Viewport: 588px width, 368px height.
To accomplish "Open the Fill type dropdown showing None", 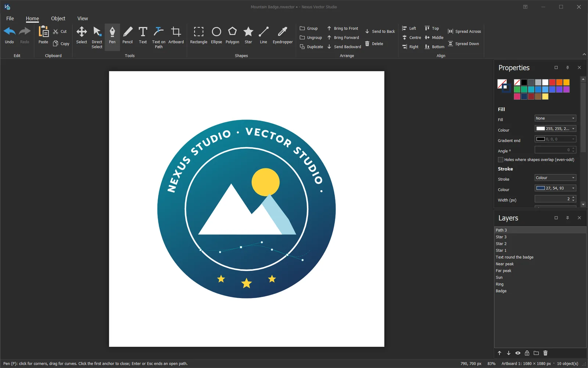I will click(555, 118).
